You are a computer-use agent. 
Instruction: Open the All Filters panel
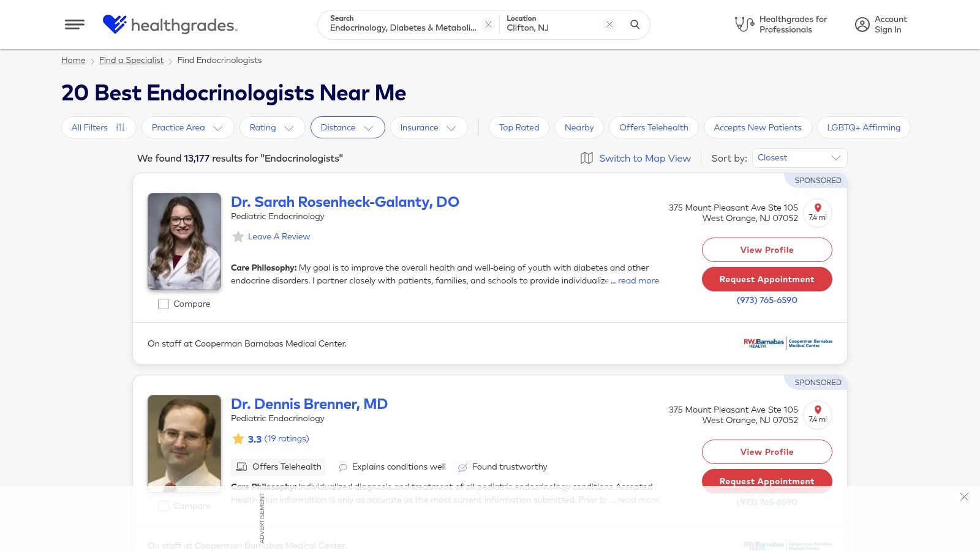coord(98,127)
